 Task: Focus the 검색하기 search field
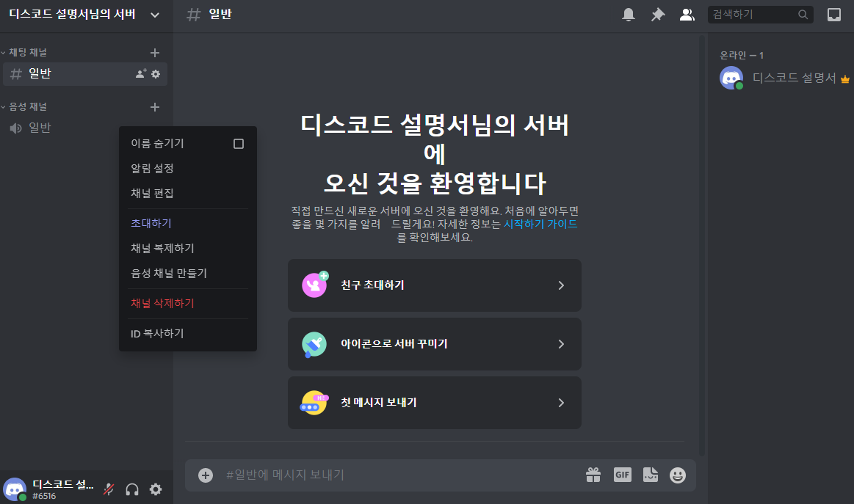point(760,15)
